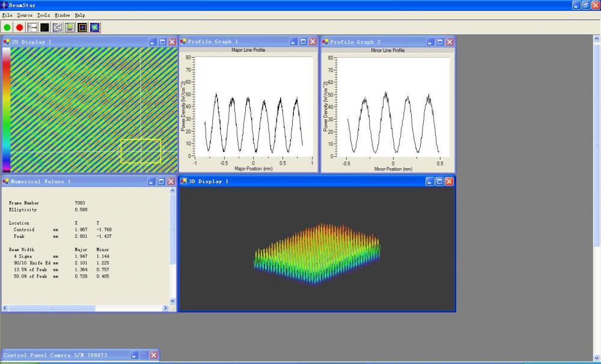Click the Profile Graph 2 window icon
The width and height of the screenshot is (601, 364).
[325, 42]
